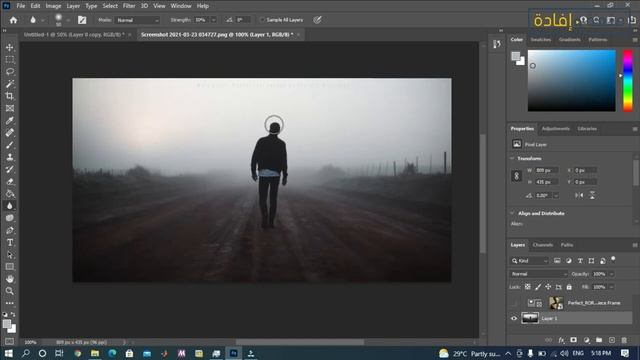This screenshot has width=640, height=360.
Task: Enable Sample All Layers checkbox
Action: pyautogui.click(x=262, y=20)
